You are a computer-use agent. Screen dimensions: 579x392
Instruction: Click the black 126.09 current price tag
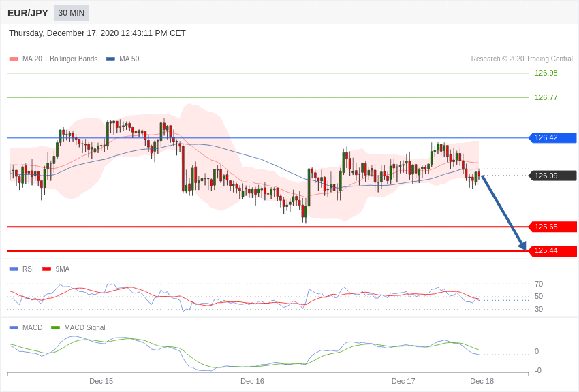(553, 176)
